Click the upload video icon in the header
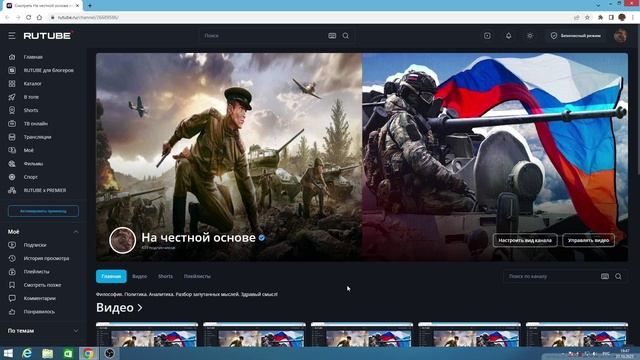 (x=487, y=36)
